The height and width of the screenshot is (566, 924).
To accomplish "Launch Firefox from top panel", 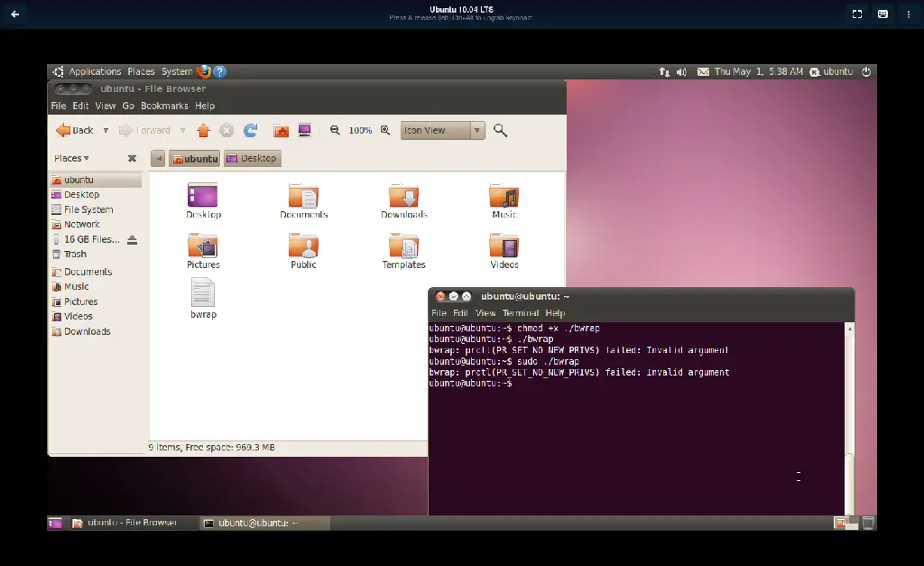I will pyautogui.click(x=204, y=71).
